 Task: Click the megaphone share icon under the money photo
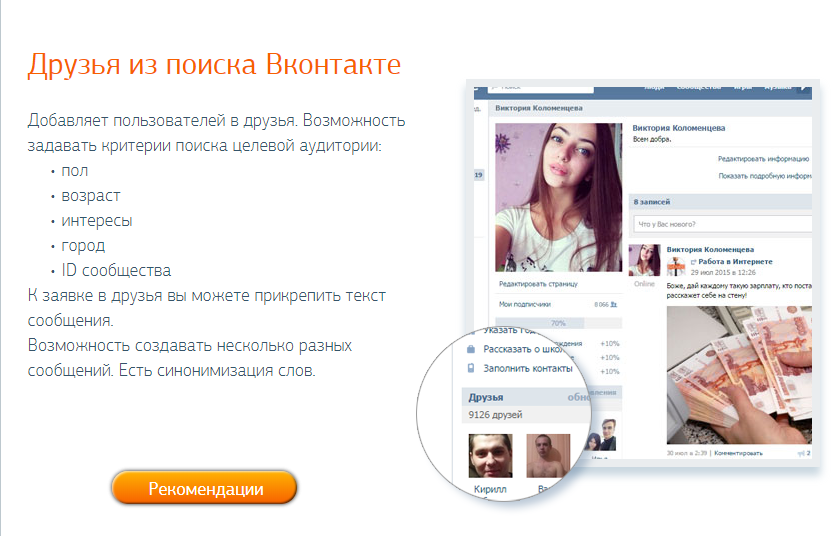click(x=801, y=454)
